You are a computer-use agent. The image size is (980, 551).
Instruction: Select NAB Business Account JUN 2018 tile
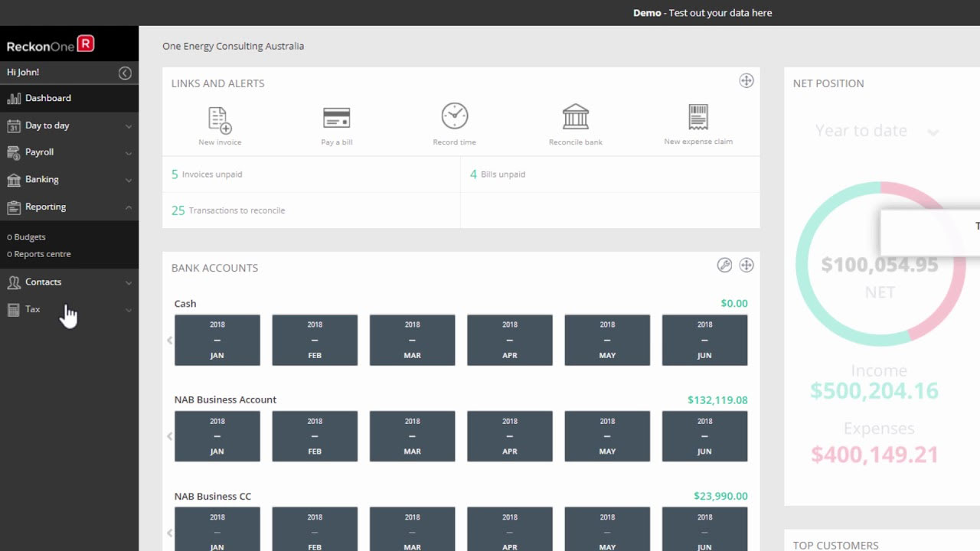pos(705,436)
